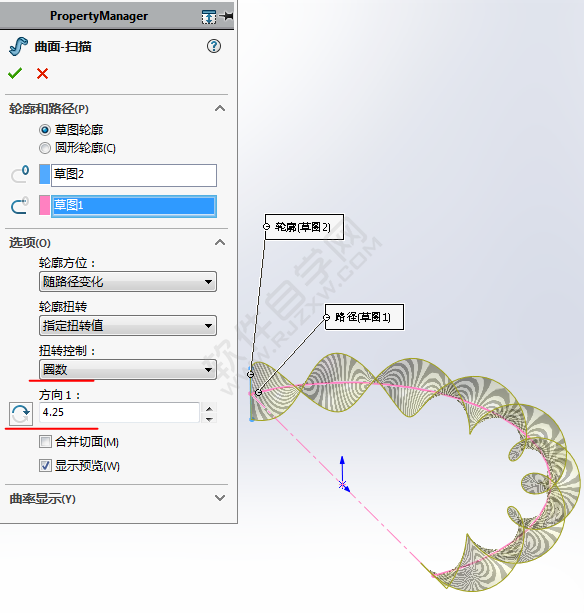Enable the 合并切面(M) checkbox
Viewport: 584px width, 613px height.
coord(45,442)
